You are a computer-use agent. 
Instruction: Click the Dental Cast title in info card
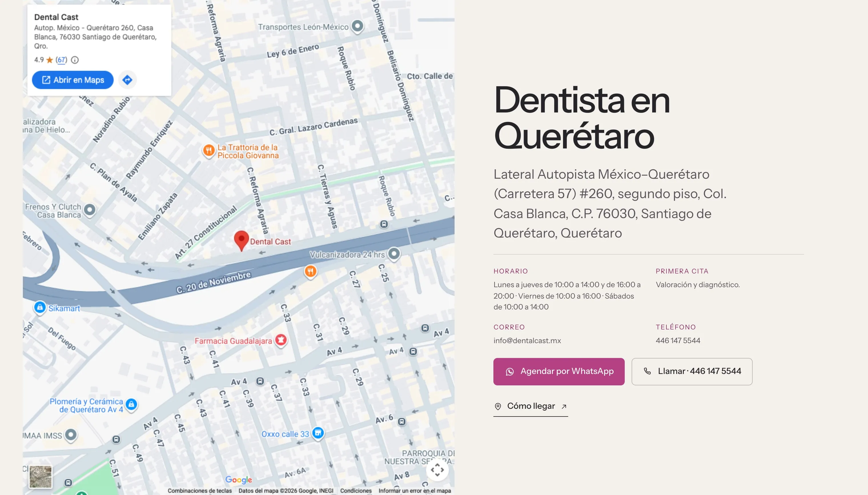coord(56,17)
